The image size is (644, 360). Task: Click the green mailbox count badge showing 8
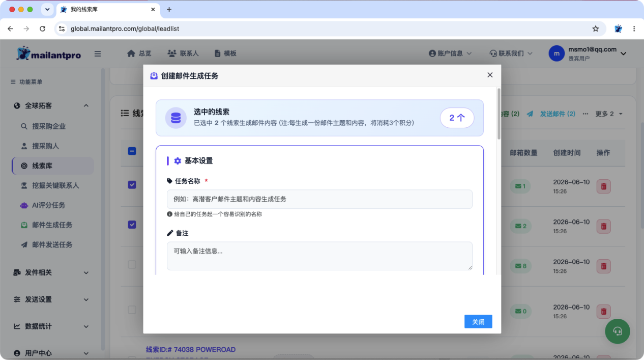(520, 266)
